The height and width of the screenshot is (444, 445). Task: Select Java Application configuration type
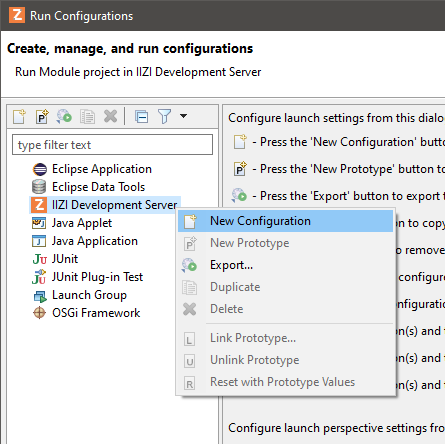point(95,241)
